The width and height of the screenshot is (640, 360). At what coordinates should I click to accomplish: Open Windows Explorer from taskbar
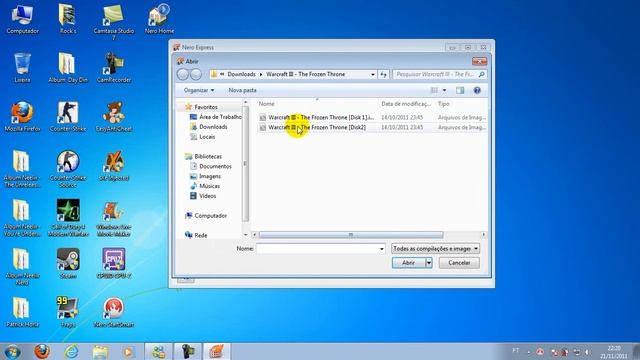[x=100, y=351]
